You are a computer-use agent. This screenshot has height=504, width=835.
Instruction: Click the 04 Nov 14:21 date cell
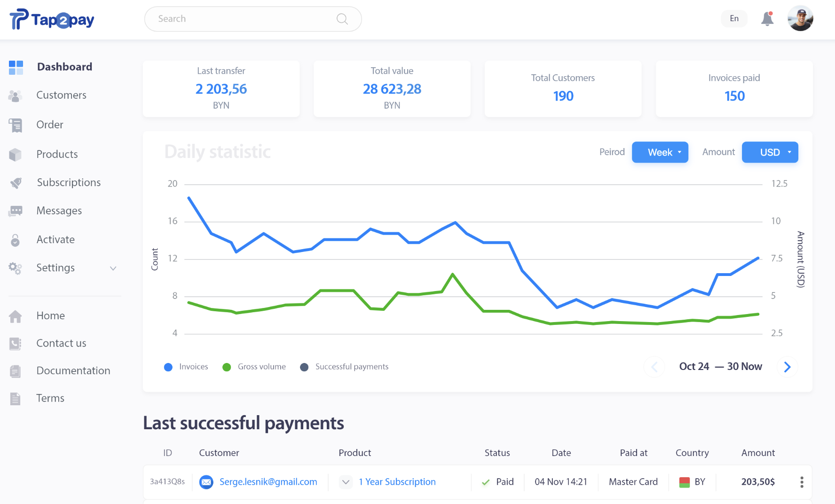click(561, 482)
